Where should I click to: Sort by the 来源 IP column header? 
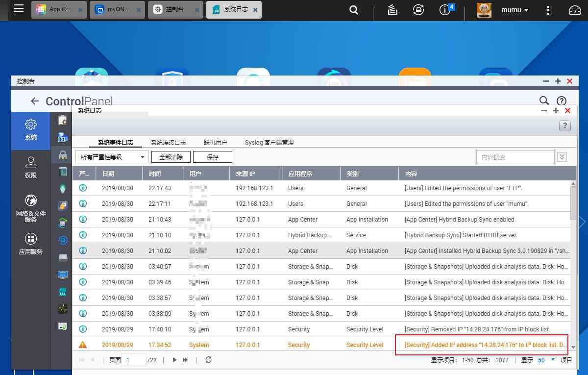point(256,174)
